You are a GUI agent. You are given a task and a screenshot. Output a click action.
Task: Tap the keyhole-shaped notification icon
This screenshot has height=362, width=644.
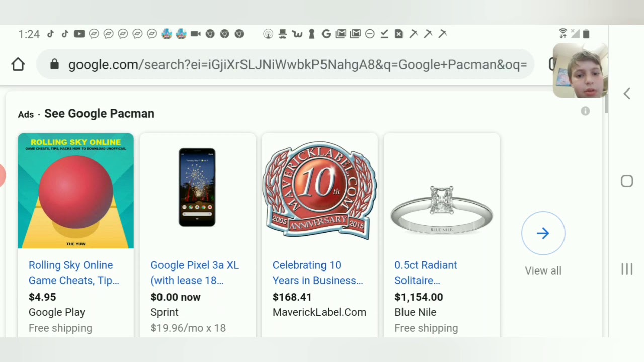311,34
